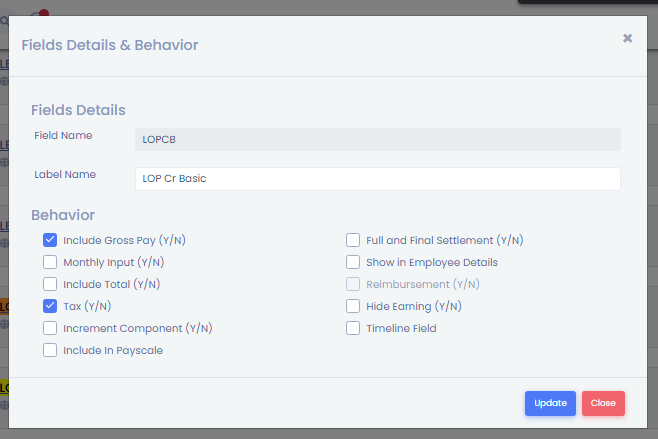The image size is (658, 439).
Task: Click the 'Label Name' field caption
Action: [x=65, y=174]
